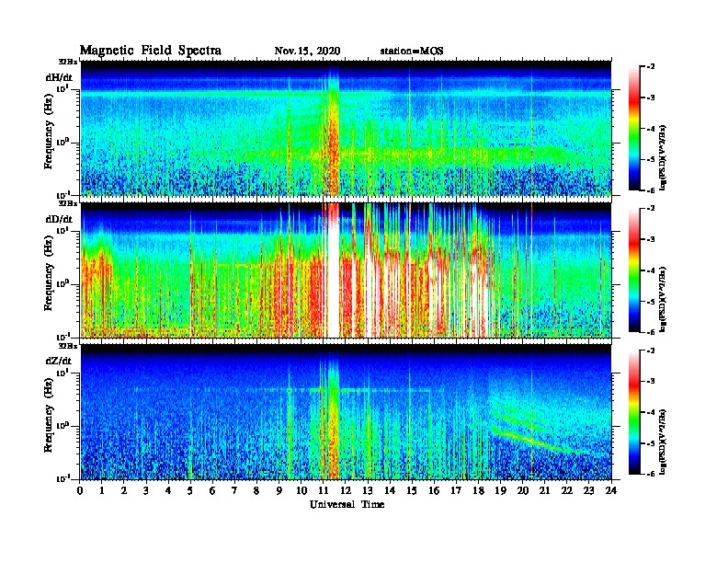Screen dimensions: 728x563
Task: Click the log PSD label beside dD/dt colorbar
Action: coord(663,300)
